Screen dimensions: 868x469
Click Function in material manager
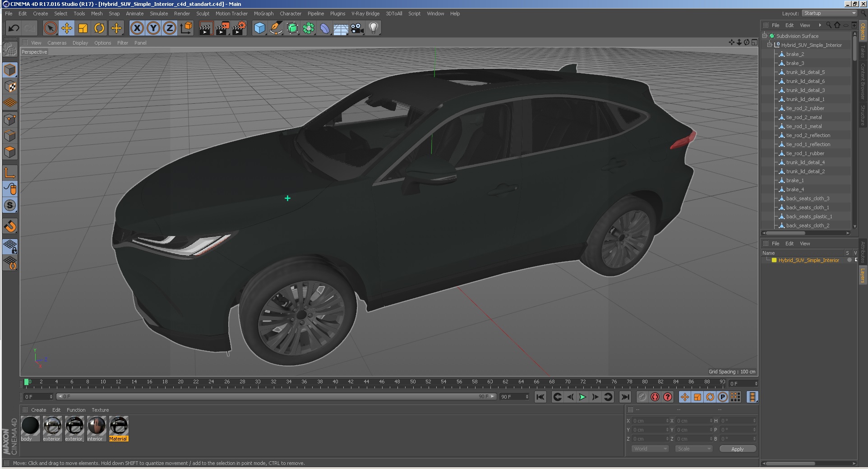(x=76, y=410)
